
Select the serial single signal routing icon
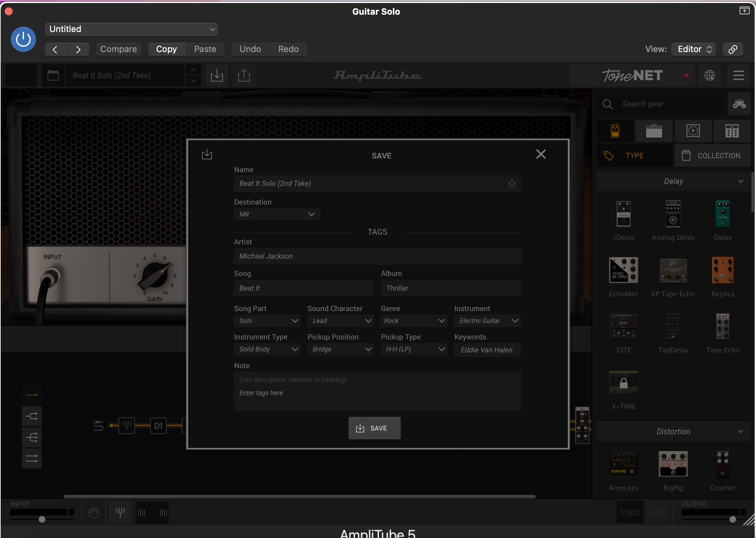(32, 395)
